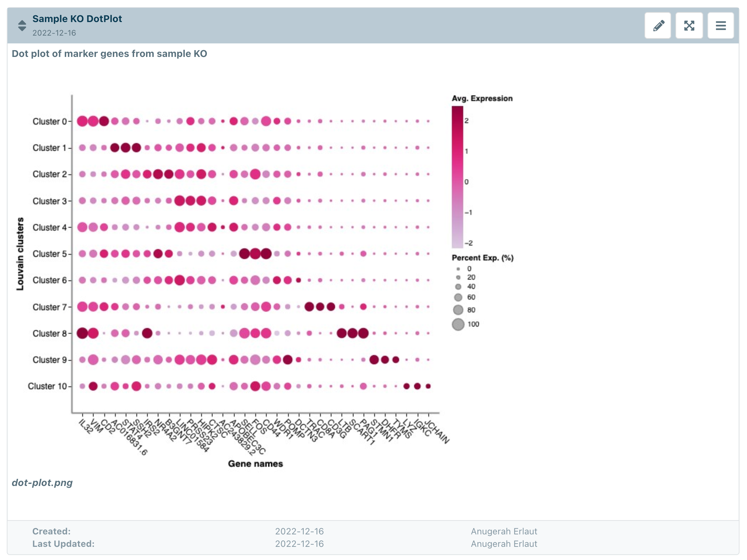Image resolution: width=747 pixels, height=560 pixels.
Task: Expand panel with the fullscreen arrows icon
Action: [689, 26]
